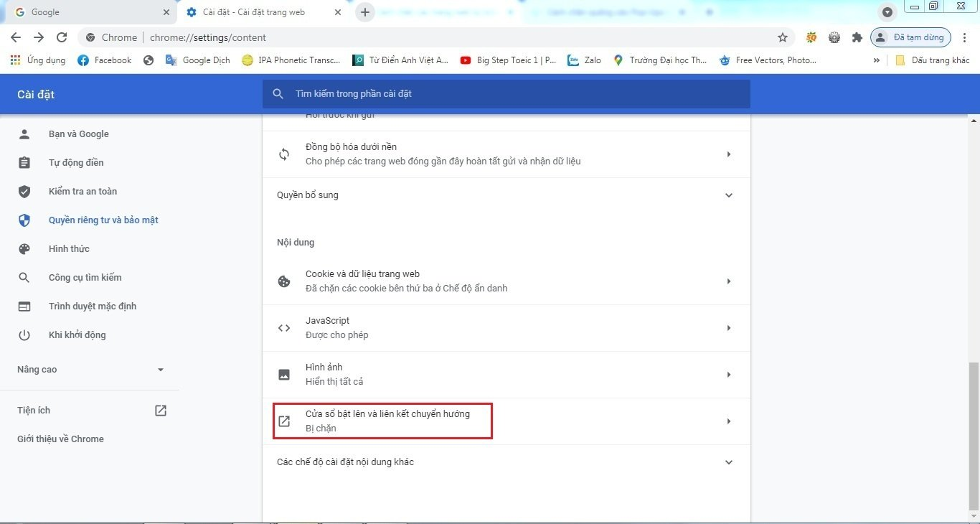Expand the Quyền bổ sung section
Image resolution: width=980 pixels, height=524 pixels.
[x=729, y=195]
